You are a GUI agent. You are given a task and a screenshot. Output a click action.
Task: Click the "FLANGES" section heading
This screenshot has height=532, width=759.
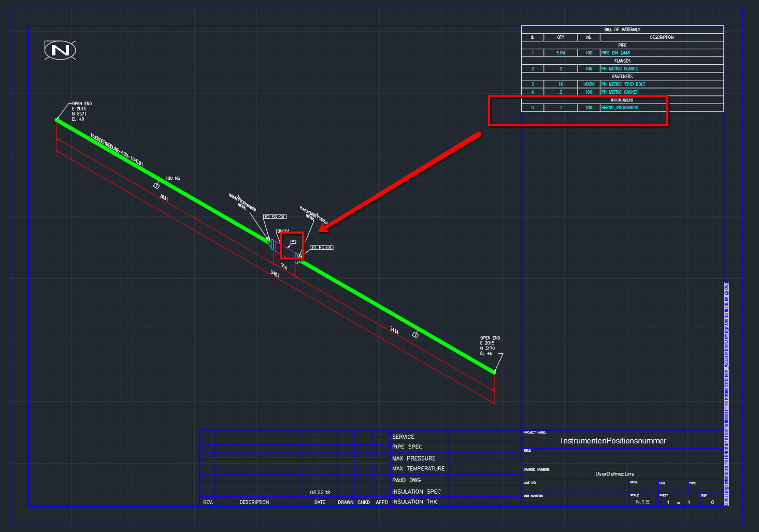pos(622,61)
